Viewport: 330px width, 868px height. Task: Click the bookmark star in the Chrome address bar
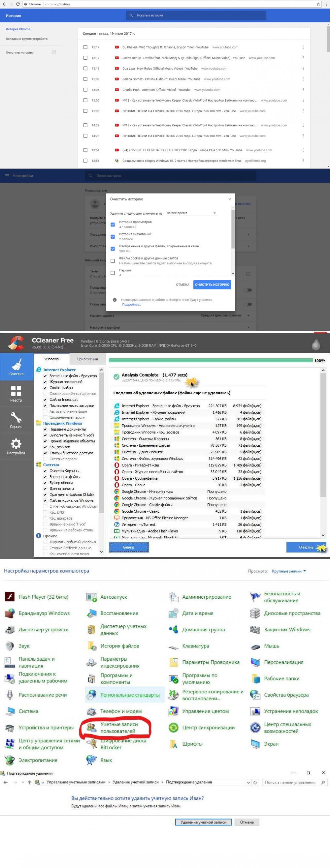click(318, 4)
